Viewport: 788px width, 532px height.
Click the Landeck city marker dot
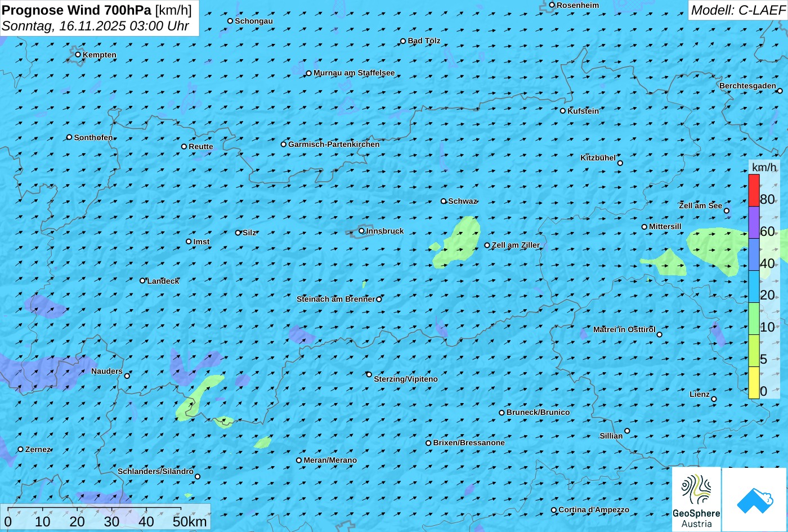point(142,280)
